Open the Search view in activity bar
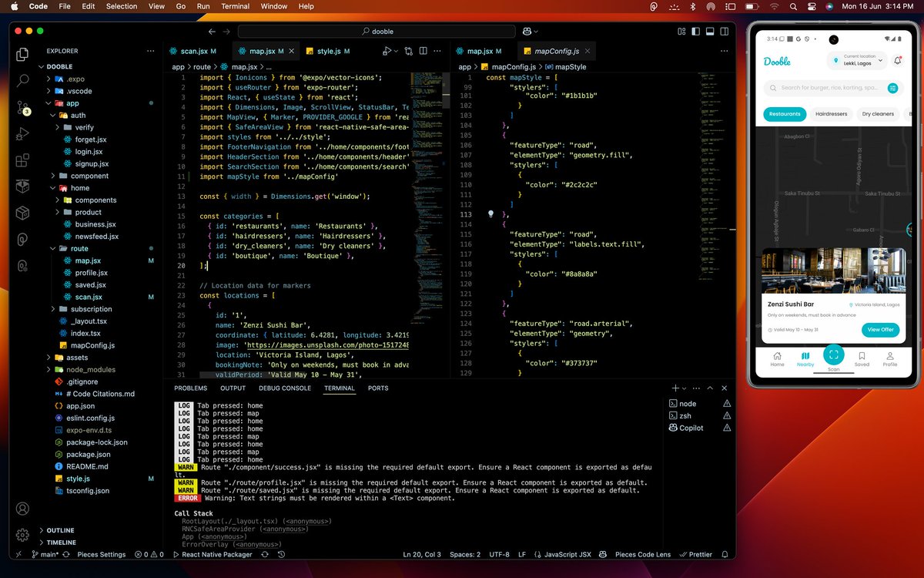This screenshot has height=578, width=924. 22,80
